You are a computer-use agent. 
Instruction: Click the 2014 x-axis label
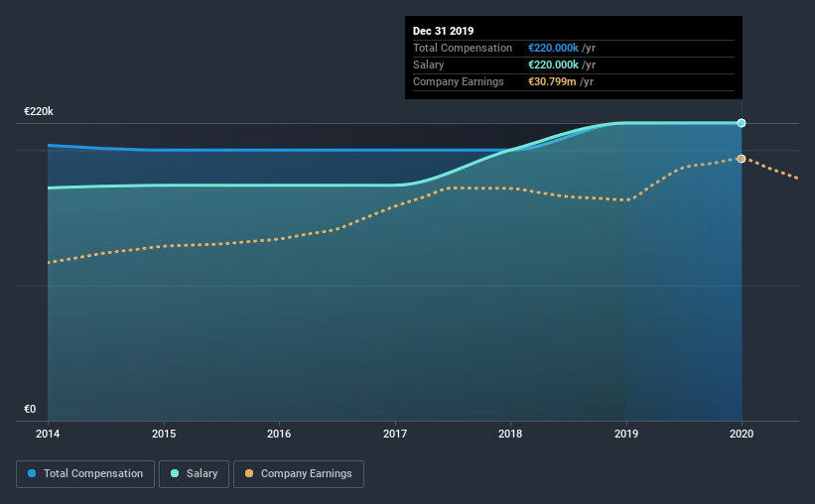click(x=48, y=434)
